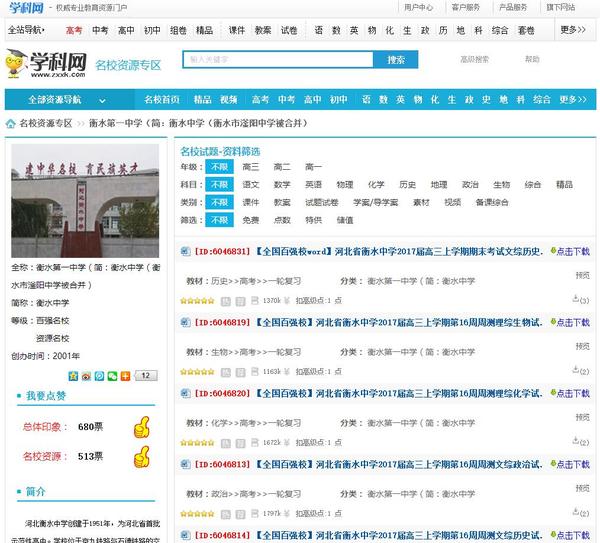Click thumbs-up icon for 总体印象
Screen dimensions: 600x543
click(141, 427)
